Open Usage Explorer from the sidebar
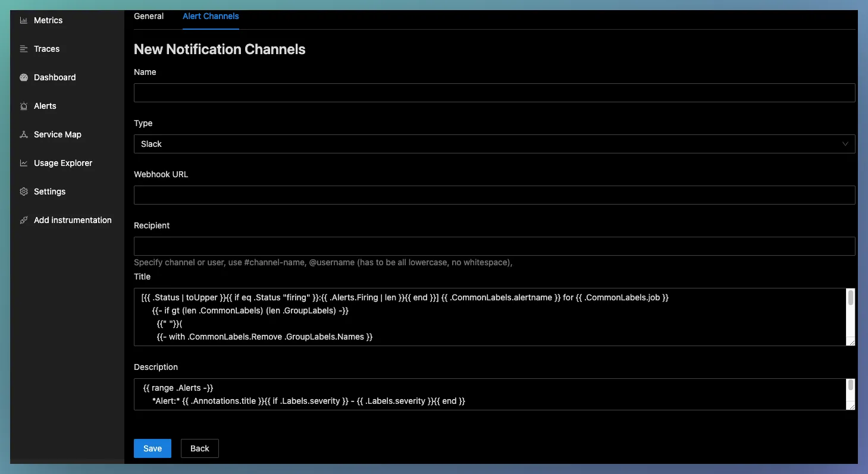868x474 pixels. pyautogui.click(x=63, y=163)
